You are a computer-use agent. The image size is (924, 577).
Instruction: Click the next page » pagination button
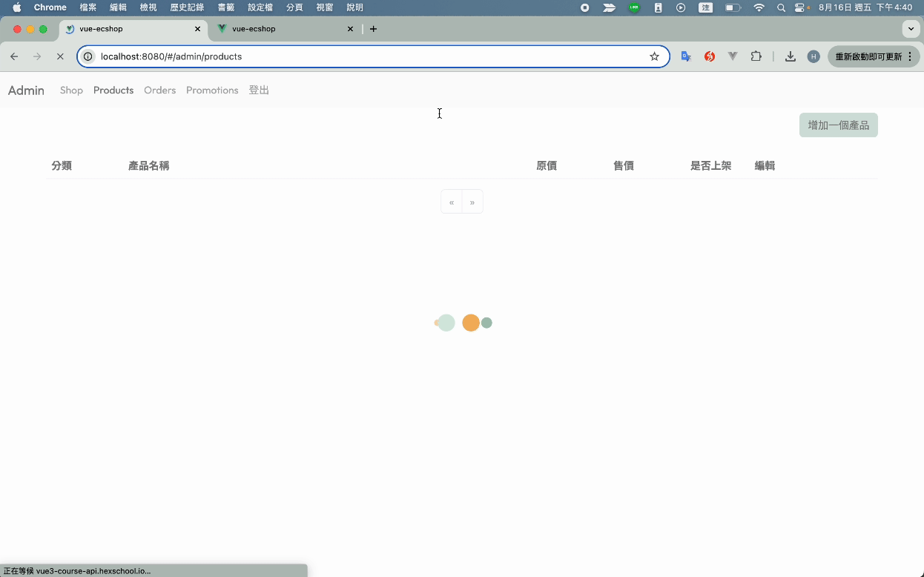[x=472, y=202]
